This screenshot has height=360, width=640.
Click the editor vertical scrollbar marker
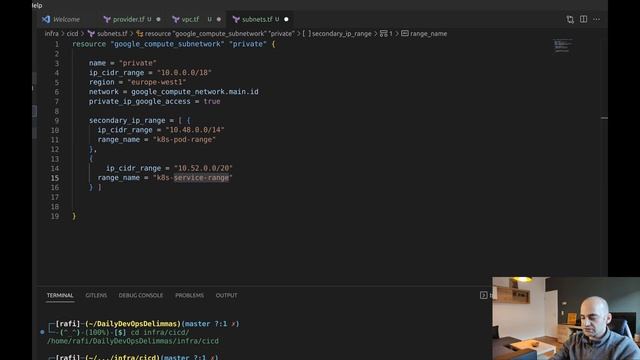[604, 118]
